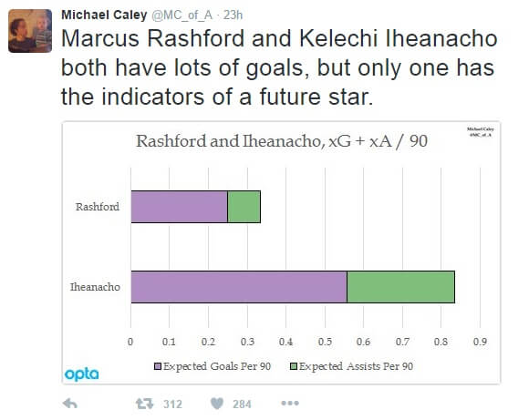The width and height of the screenshot is (529, 420).
Task: Click the 284 likes count
Action: pos(242,404)
